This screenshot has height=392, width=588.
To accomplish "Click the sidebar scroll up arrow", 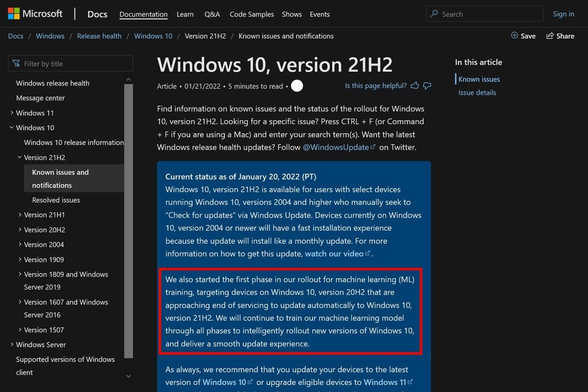I will (128, 79).
